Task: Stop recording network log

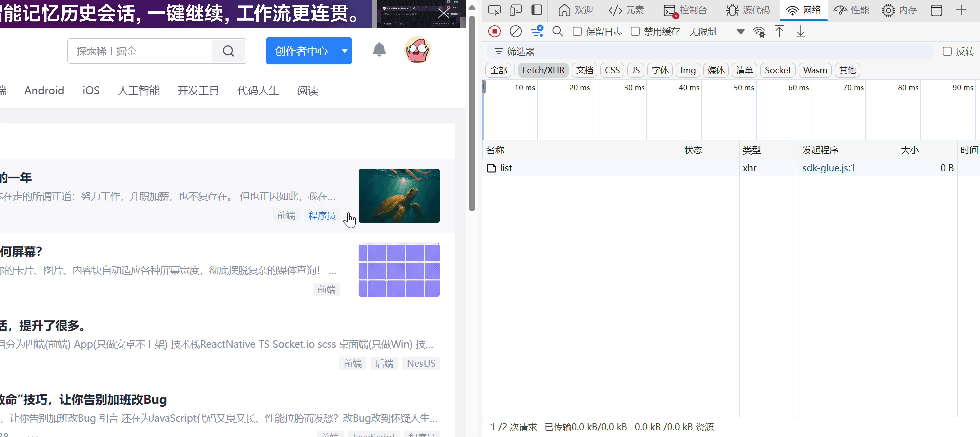Action: coord(495,32)
